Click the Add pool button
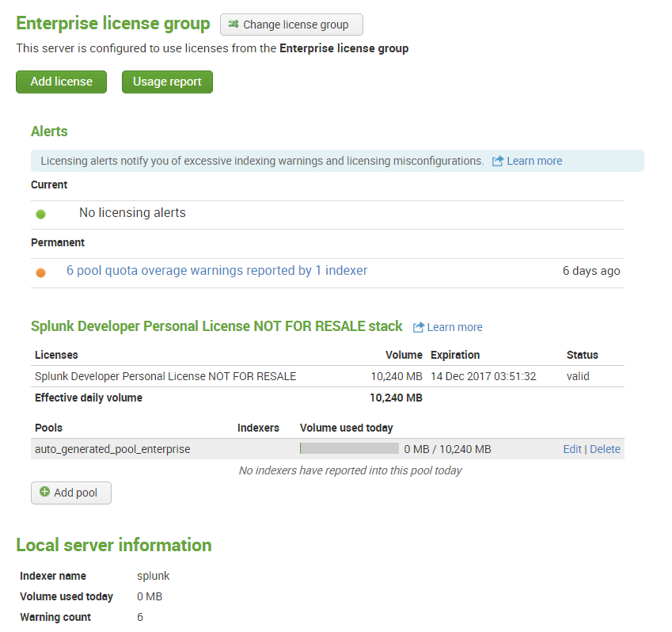Image resolution: width=672 pixels, height=632 pixels. coord(71,493)
